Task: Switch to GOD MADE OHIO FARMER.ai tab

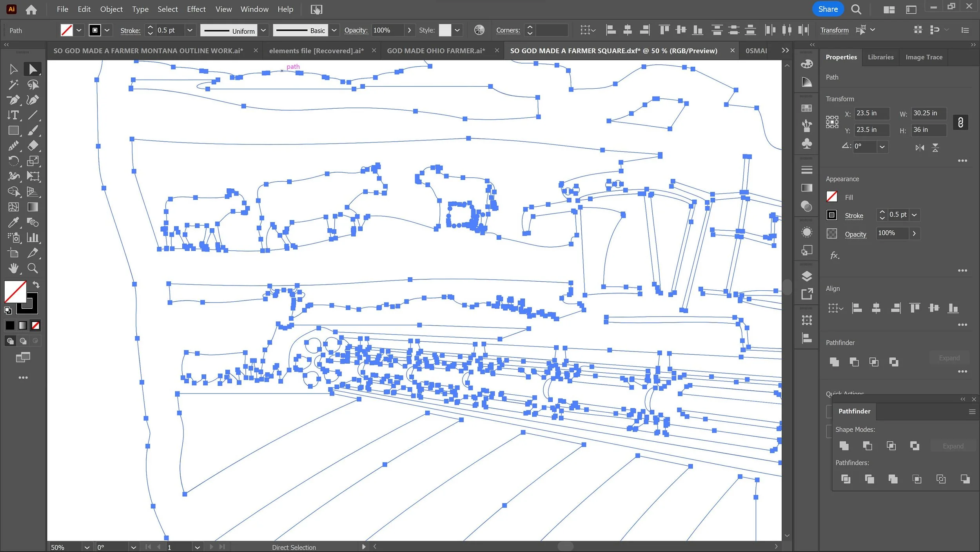Action: click(436, 51)
